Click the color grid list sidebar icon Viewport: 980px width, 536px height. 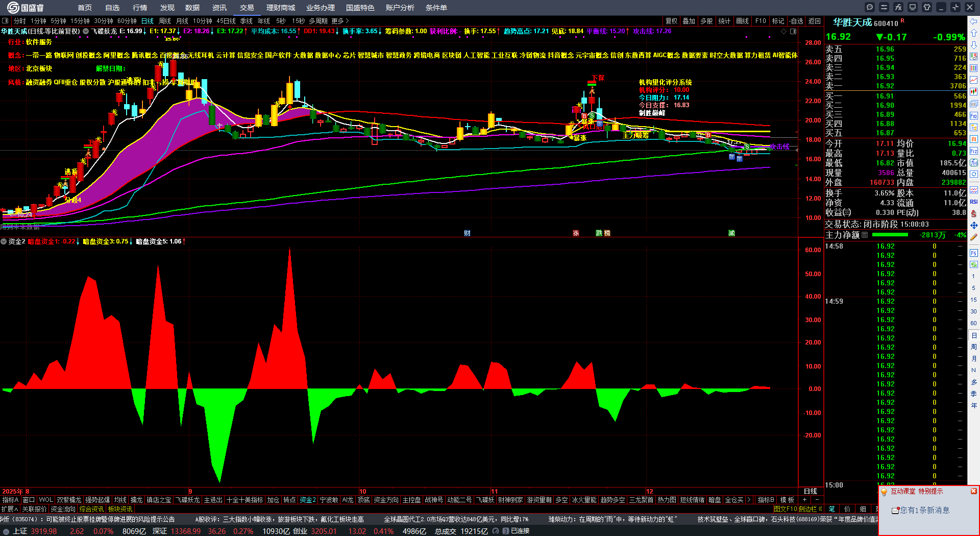click(974, 68)
